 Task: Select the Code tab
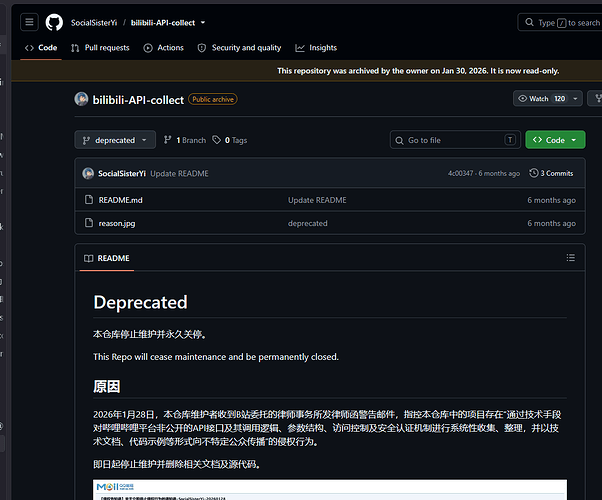point(41,48)
